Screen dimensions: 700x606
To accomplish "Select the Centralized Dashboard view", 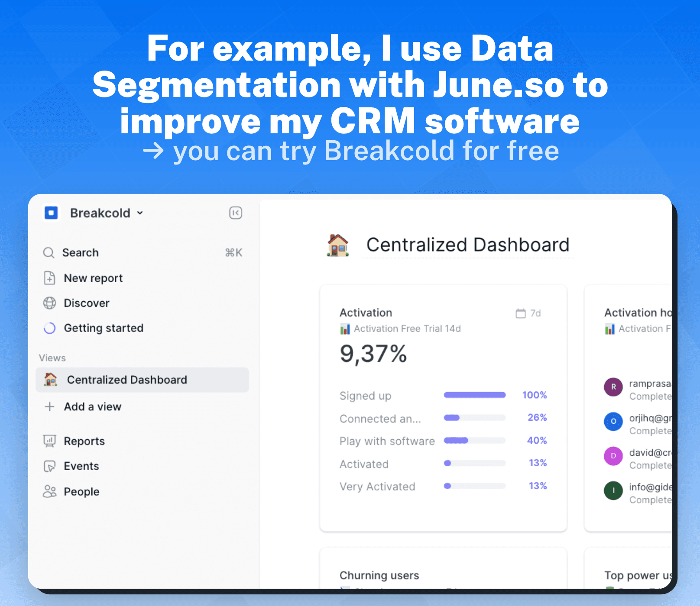I will click(143, 380).
